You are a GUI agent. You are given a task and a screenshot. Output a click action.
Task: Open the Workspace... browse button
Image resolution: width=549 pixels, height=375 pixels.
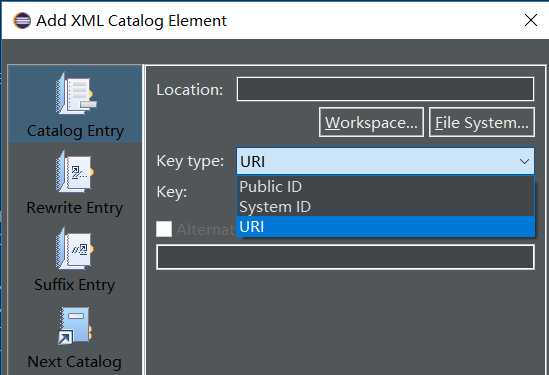[371, 122]
